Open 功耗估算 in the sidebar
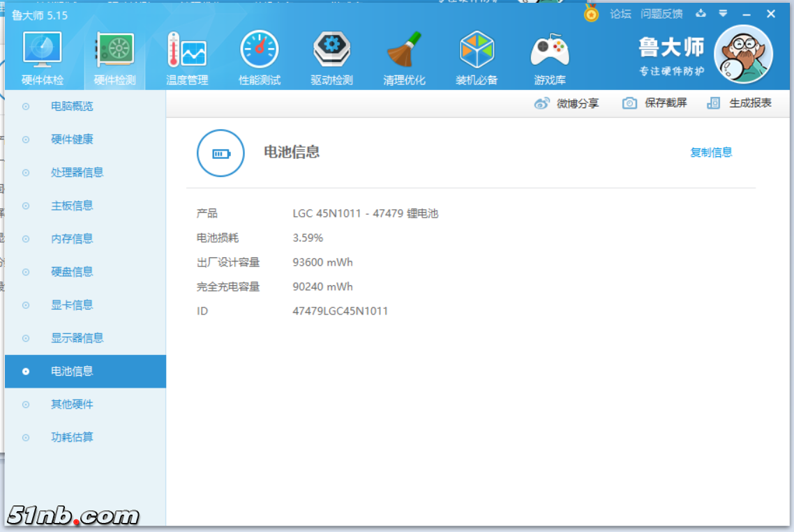Image resolution: width=794 pixels, height=532 pixels. pyautogui.click(x=72, y=437)
